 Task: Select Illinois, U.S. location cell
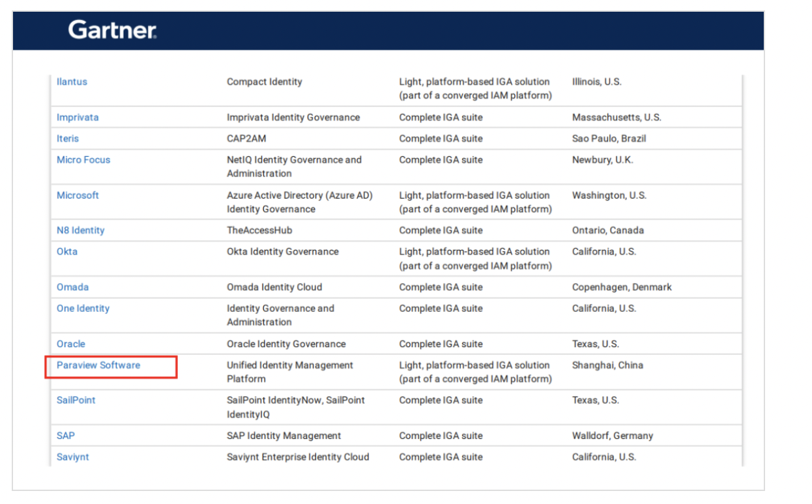pyautogui.click(x=597, y=82)
